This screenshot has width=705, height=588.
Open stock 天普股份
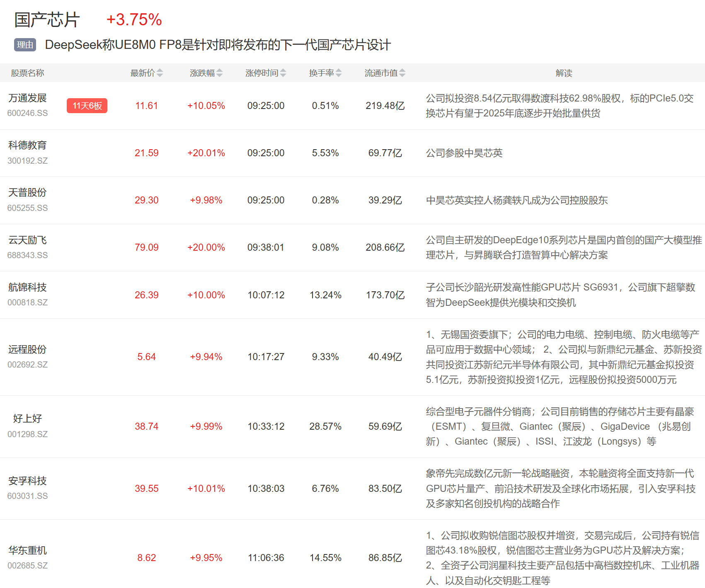click(27, 193)
